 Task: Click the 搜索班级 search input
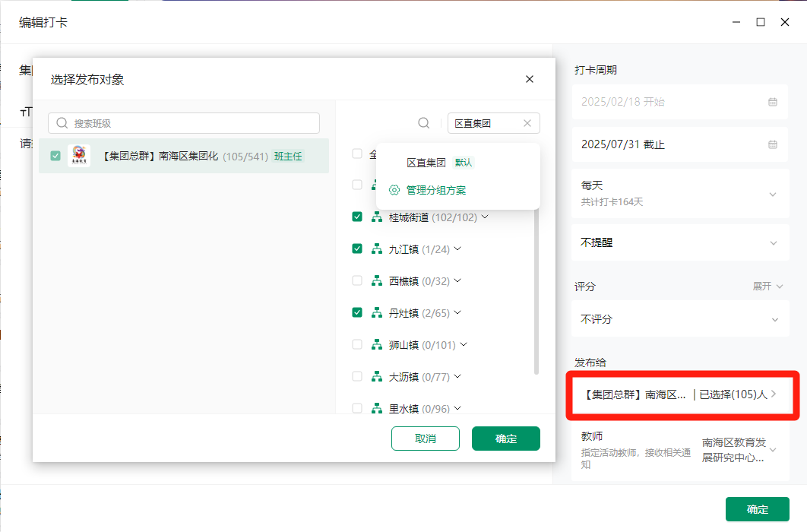[x=184, y=123]
